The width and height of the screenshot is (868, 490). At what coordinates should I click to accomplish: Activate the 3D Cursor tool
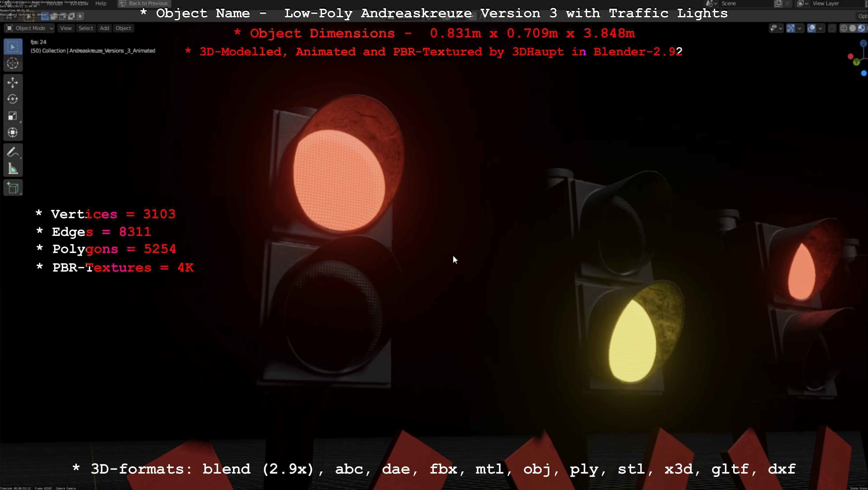tap(13, 63)
